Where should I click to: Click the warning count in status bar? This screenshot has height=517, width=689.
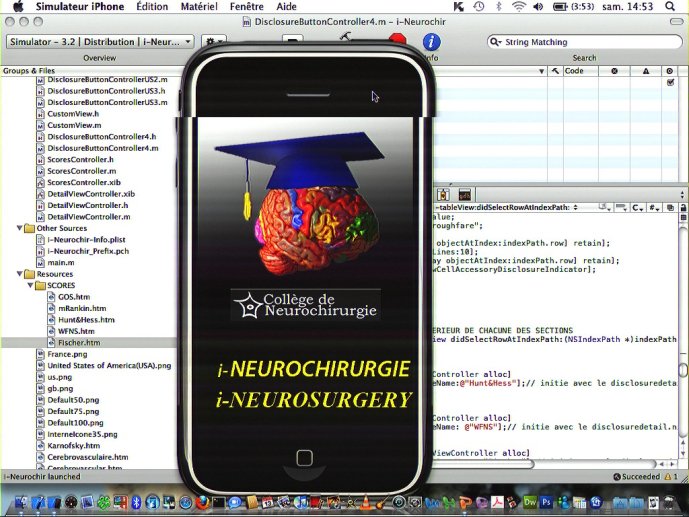[x=671, y=477]
